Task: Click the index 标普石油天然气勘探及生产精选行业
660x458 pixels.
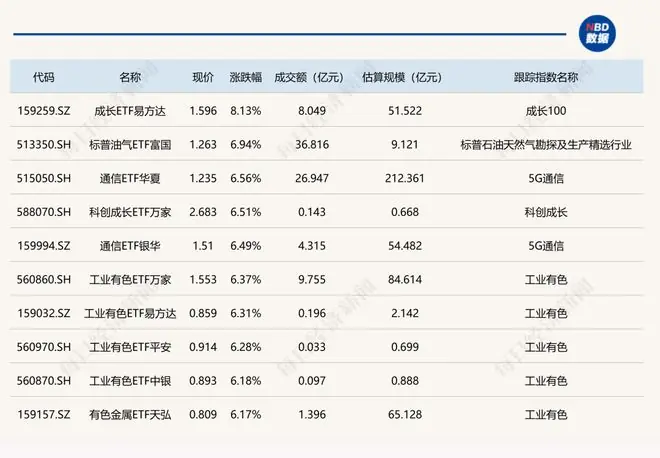Action: [x=546, y=144]
